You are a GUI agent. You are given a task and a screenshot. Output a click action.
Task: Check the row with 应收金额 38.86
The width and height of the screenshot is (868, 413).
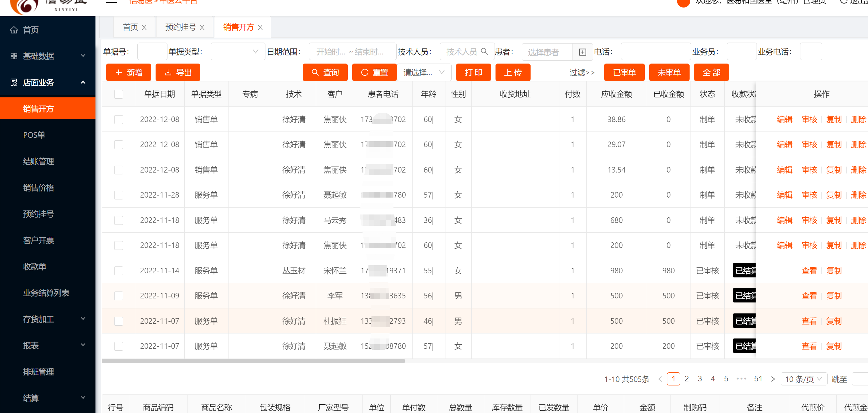pyautogui.click(x=119, y=119)
